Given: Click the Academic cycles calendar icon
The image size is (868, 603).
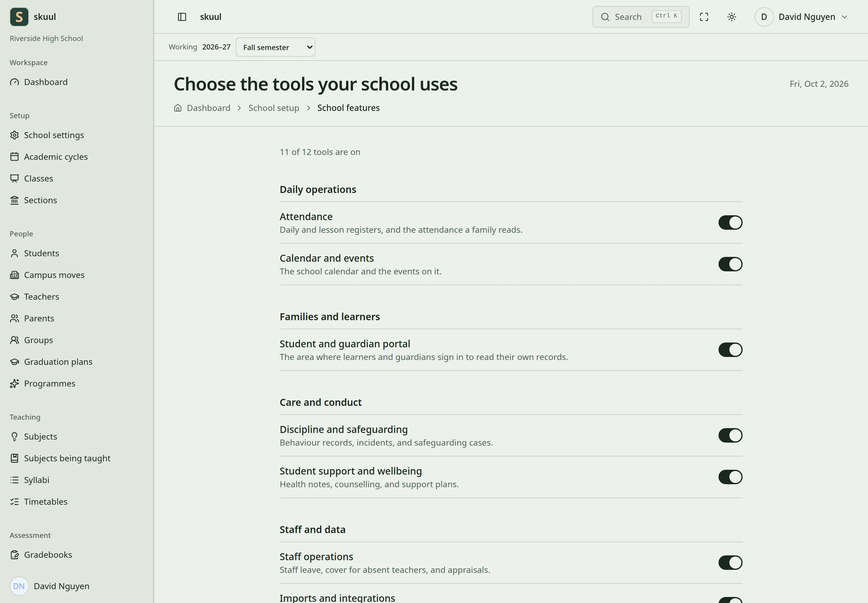Looking at the screenshot, I should 14,157.
